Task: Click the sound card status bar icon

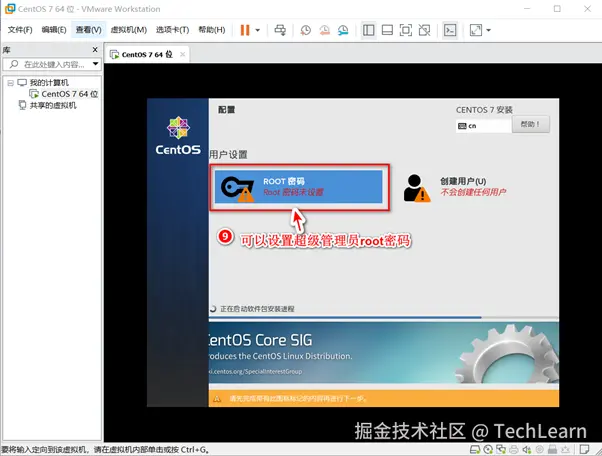Action: pyautogui.click(x=527, y=449)
